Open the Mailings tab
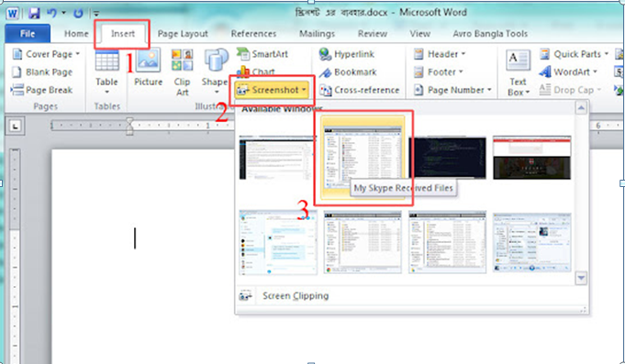 click(317, 34)
